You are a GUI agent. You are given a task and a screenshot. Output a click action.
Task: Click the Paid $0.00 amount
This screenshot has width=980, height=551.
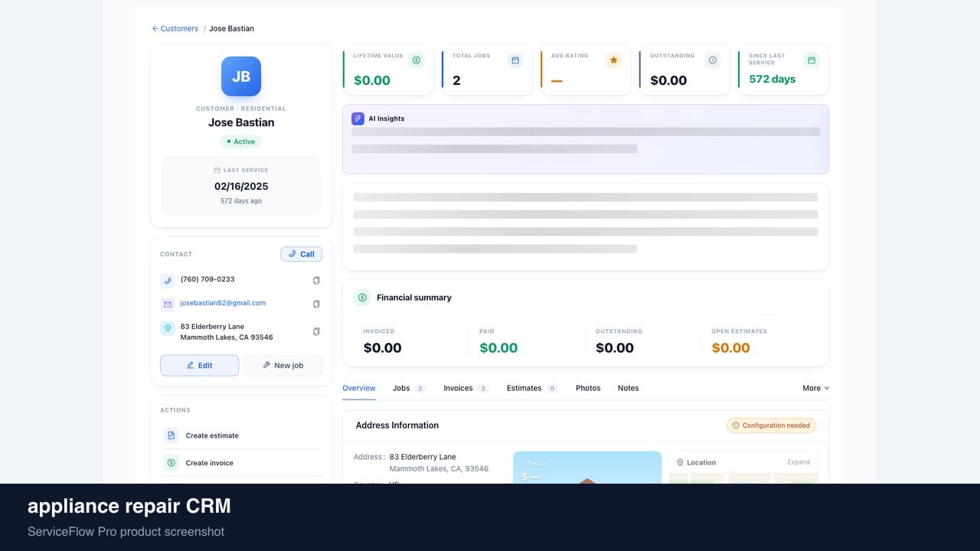(498, 347)
